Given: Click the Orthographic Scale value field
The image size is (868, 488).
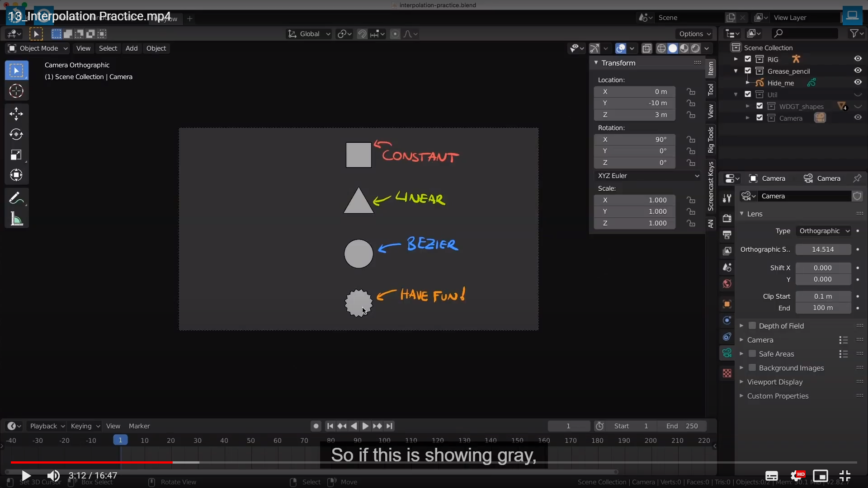Looking at the screenshot, I should click(x=823, y=249).
